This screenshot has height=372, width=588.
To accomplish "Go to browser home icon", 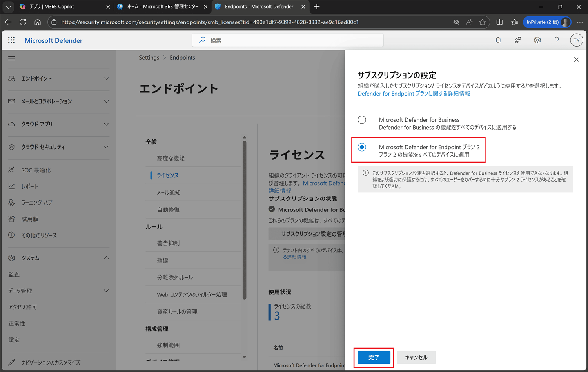I will (38, 22).
